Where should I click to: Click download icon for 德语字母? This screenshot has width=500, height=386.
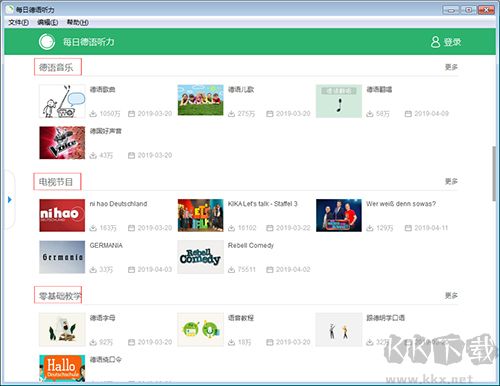coord(93,342)
